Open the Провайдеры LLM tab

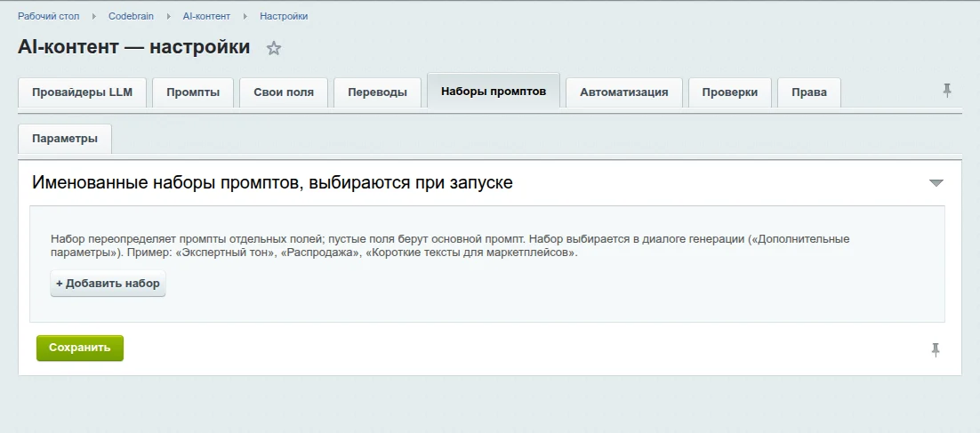coord(83,92)
